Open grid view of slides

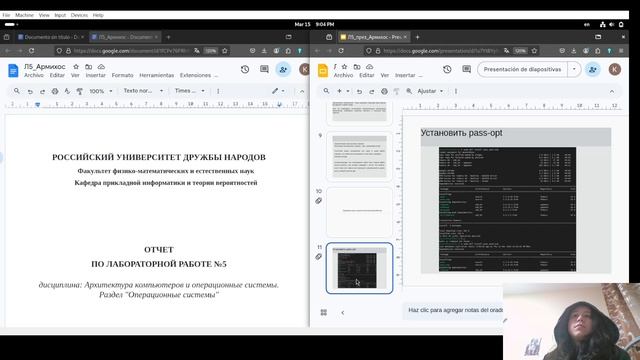[324, 313]
